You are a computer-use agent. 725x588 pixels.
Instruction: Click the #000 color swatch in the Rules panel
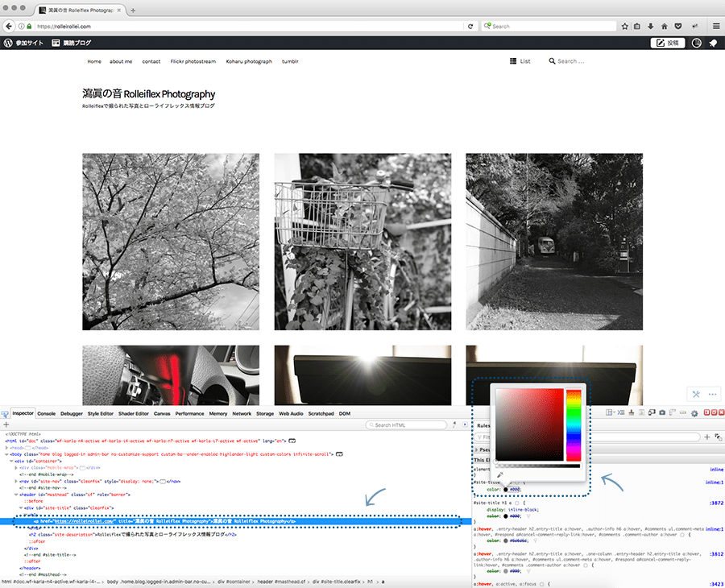pos(506,490)
